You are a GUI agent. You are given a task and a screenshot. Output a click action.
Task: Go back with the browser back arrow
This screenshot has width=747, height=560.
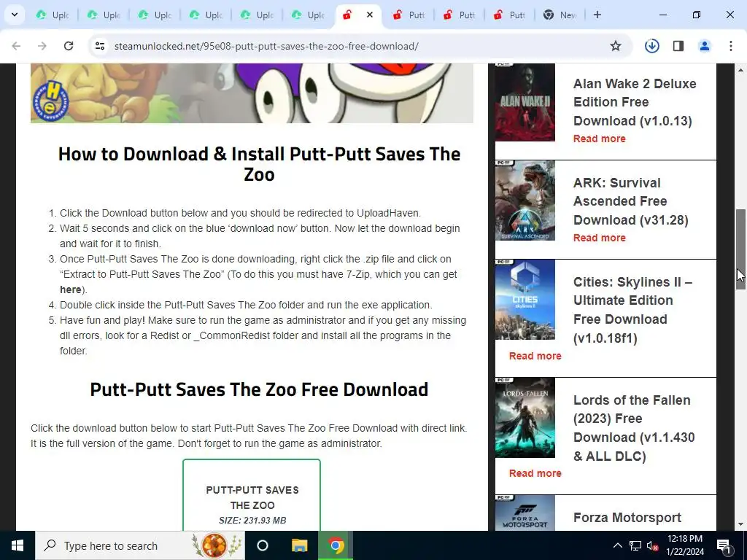[x=16, y=46]
